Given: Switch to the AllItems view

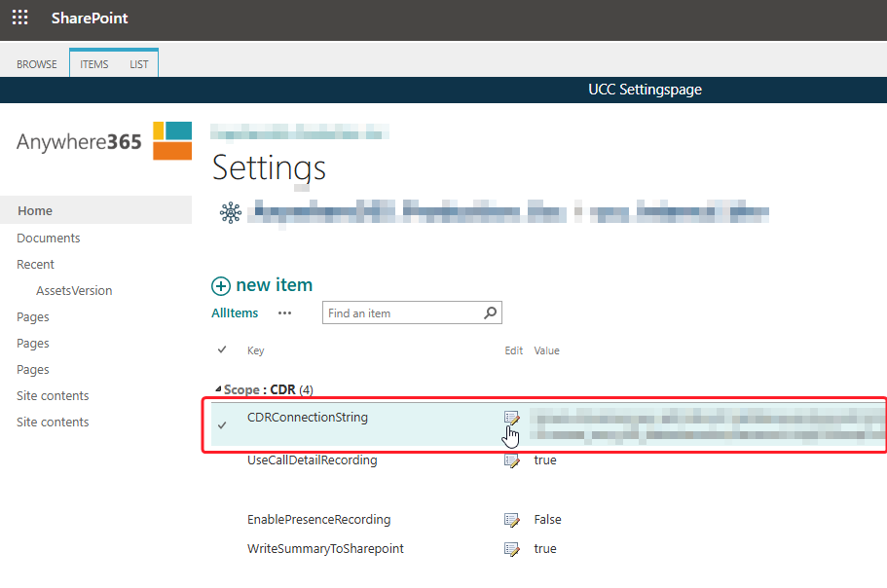Looking at the screenshot, I should 235,313.
